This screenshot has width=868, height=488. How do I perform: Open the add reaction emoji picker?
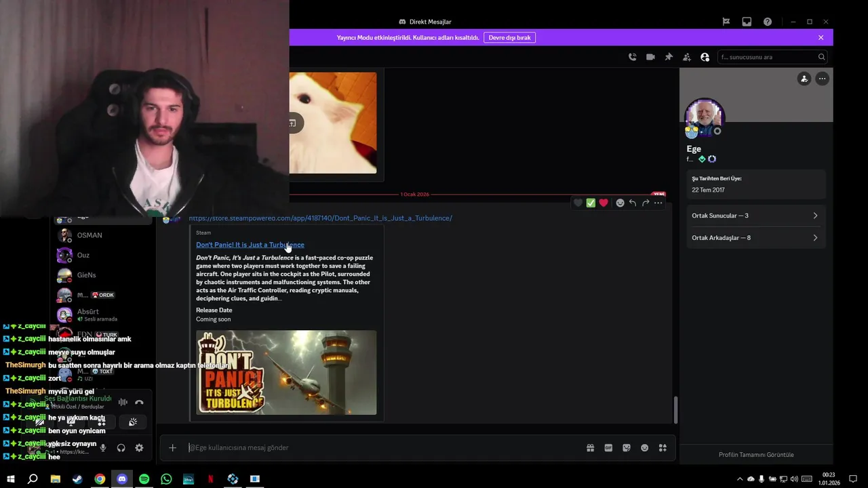(x=620, y=203)
